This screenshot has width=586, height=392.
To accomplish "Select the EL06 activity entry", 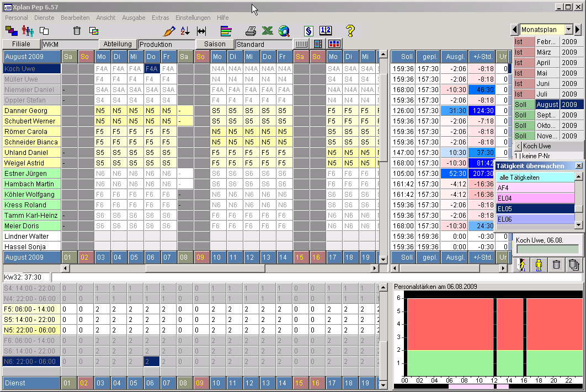I will (535, 219).
